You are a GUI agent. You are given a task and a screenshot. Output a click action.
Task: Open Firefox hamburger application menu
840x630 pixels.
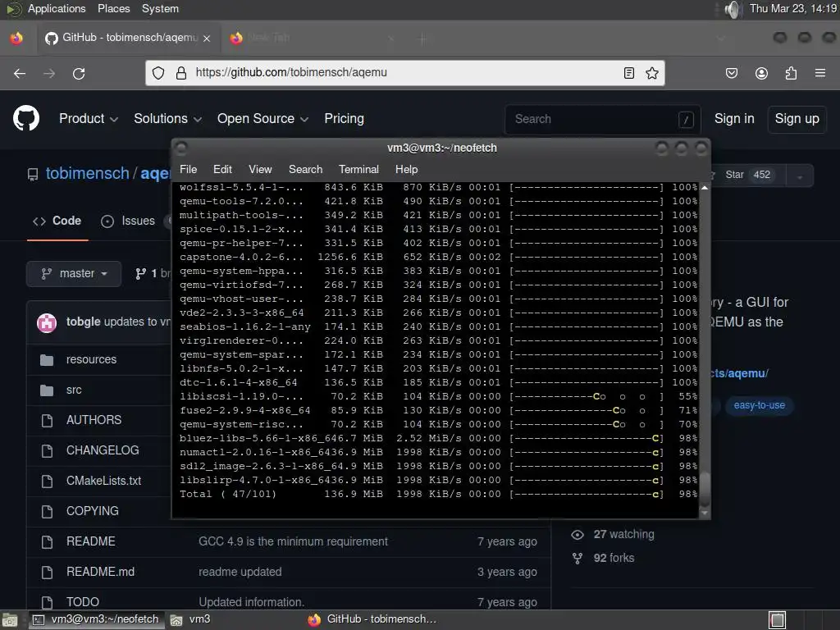819,73
